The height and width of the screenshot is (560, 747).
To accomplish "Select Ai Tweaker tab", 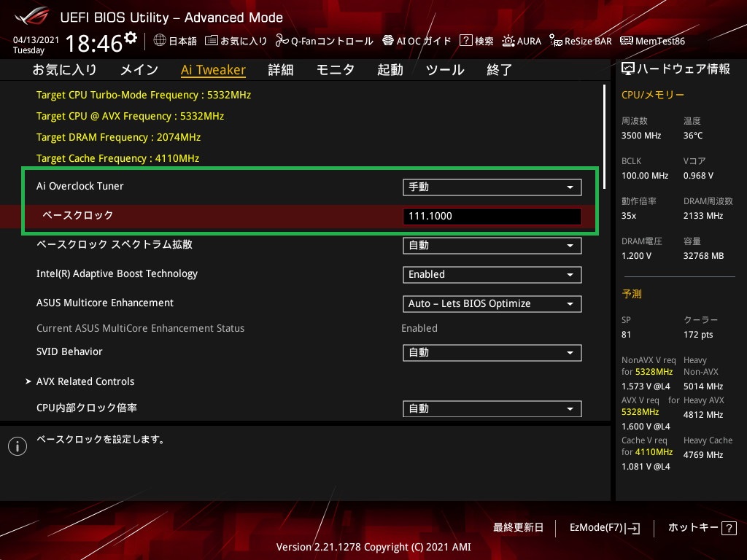I will tap(213, 70).
